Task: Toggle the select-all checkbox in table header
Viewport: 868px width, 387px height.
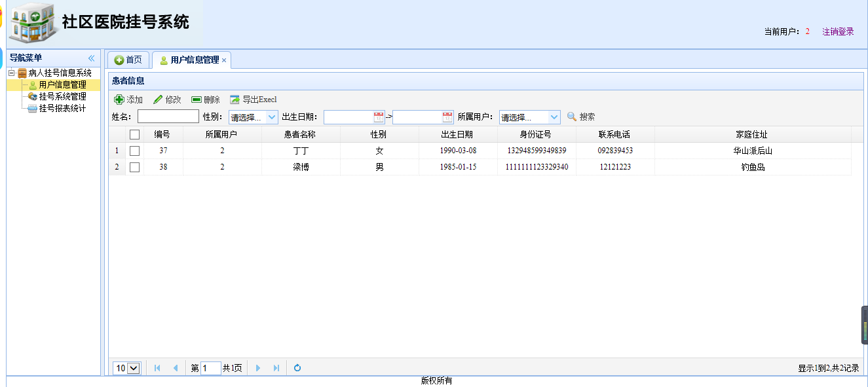Action: coord(135,134)
